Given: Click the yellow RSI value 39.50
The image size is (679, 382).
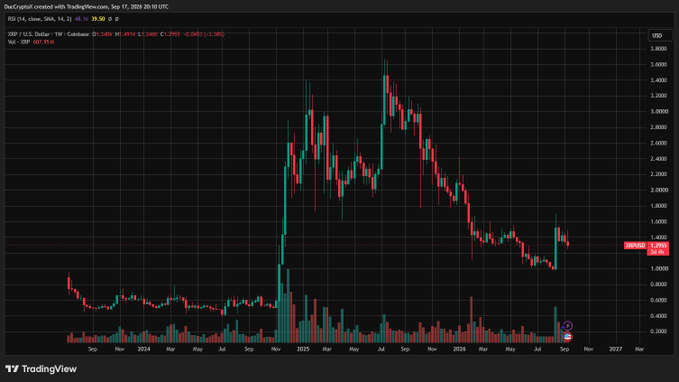Looking at the screenshot, I should tap(98, 19).
